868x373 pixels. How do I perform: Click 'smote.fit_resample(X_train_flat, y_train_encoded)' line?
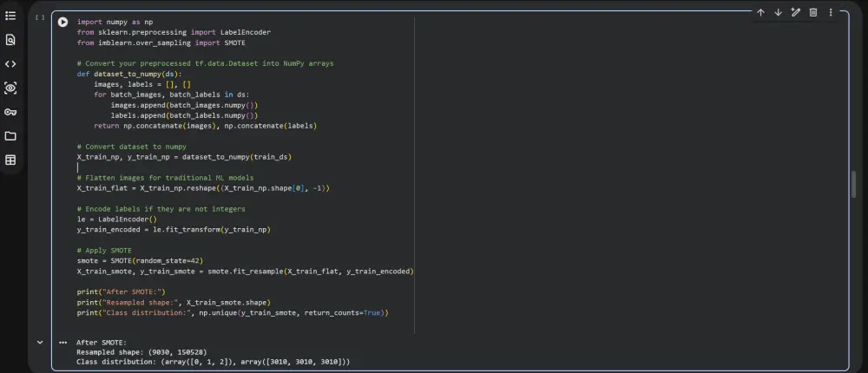tap(246, 272)
